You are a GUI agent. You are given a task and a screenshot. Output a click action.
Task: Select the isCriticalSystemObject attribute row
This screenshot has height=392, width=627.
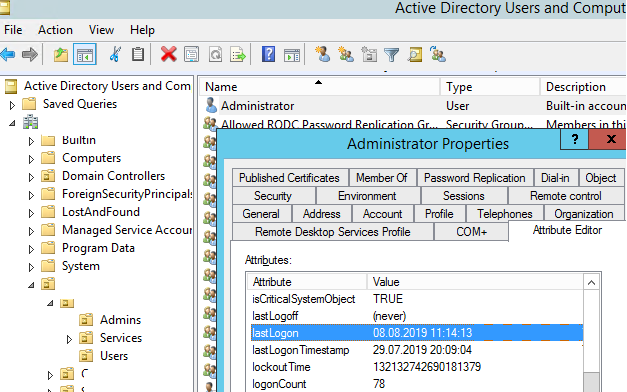[417, 299]
